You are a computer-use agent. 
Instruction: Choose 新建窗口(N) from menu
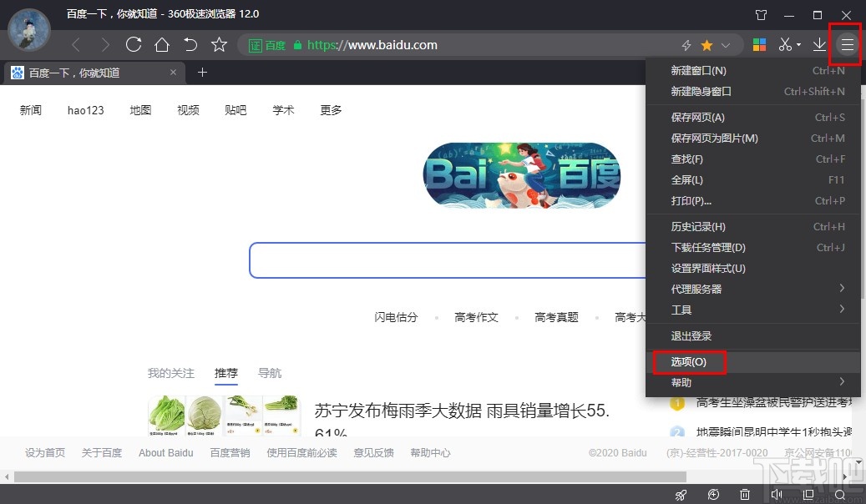[753, 71]
